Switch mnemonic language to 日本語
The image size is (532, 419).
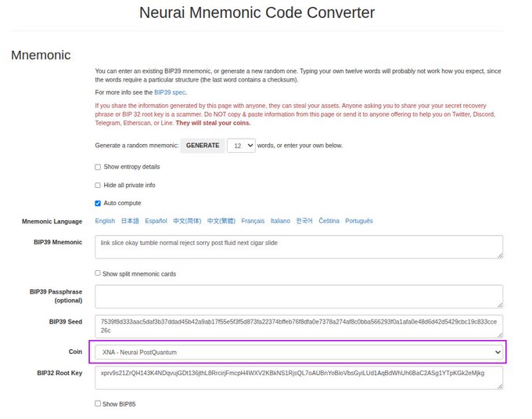coord(130,222)
